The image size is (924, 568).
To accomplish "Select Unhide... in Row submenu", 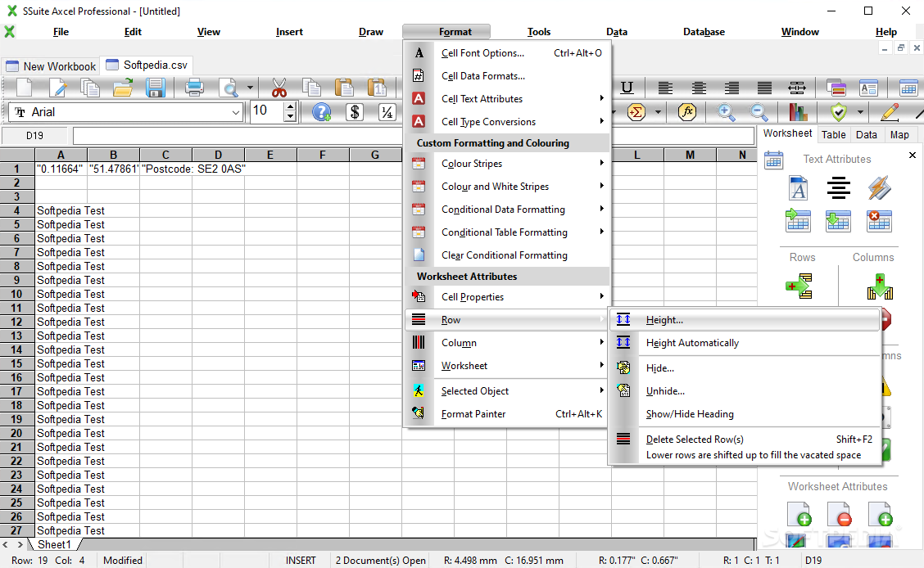I will [745, 391].
